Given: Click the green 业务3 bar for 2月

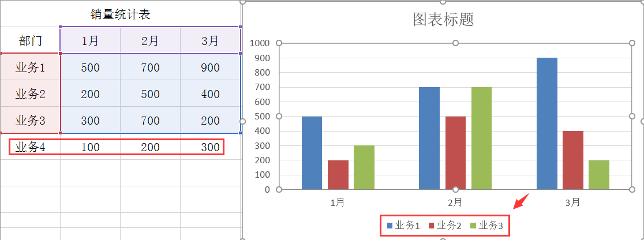Looking at the screenshot, I should coord(481,138).
